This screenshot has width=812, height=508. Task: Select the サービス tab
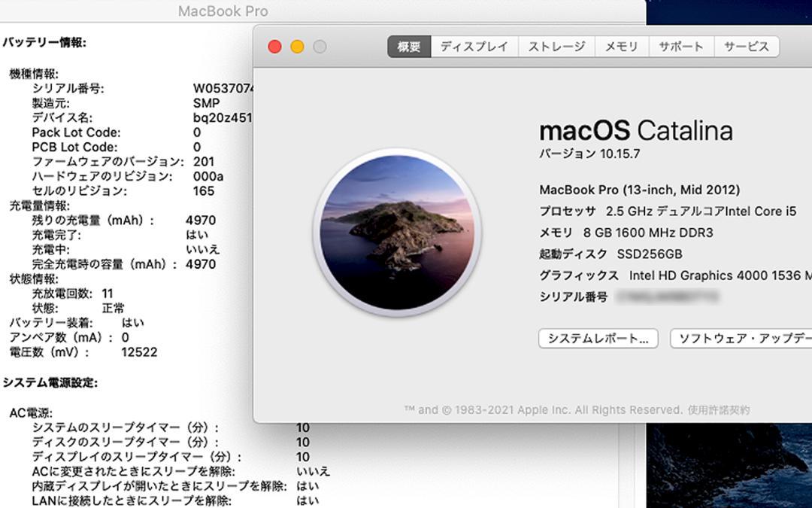click(x=747, y=47)
